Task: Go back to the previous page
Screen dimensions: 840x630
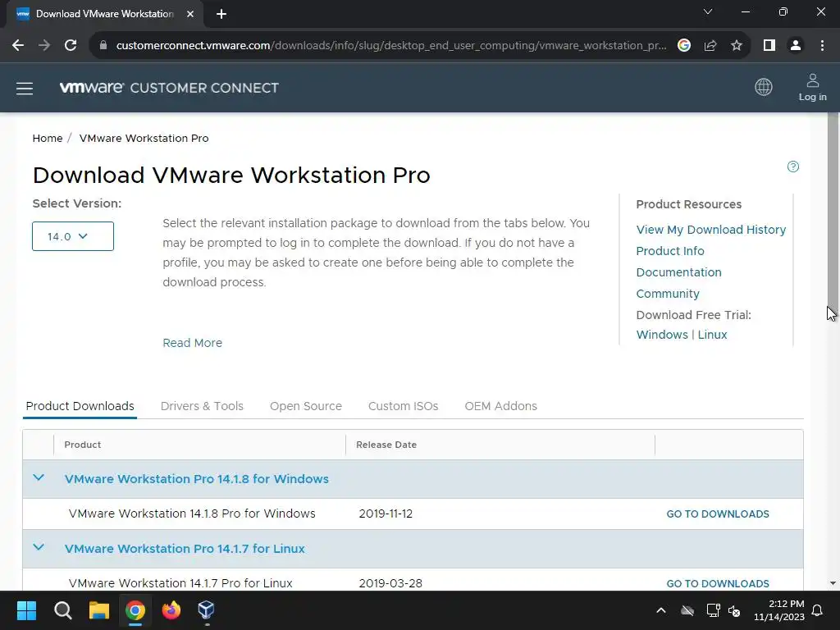Action: (18, 46)
